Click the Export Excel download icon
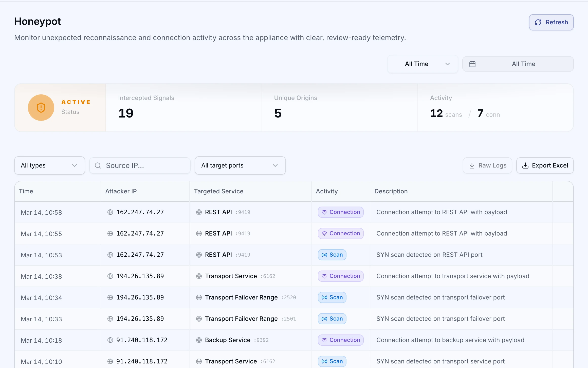Screen dimensions: 588x368 coord(526,165)
